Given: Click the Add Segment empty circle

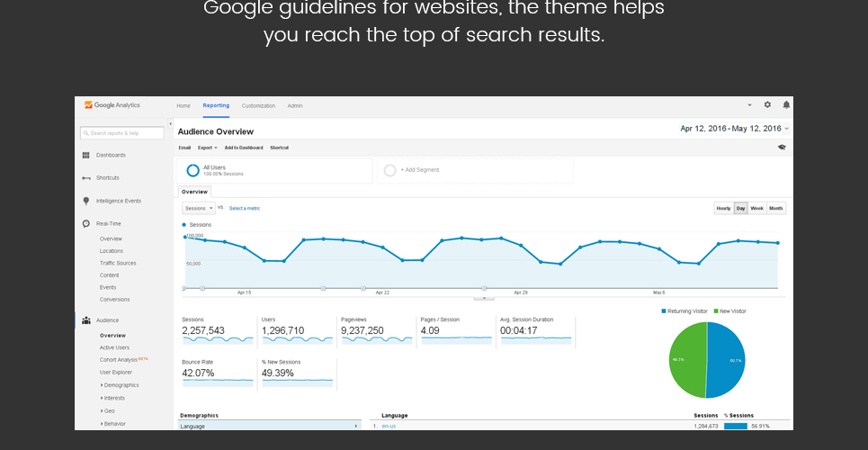Looking at the screenshot, I should pos(389,170).
